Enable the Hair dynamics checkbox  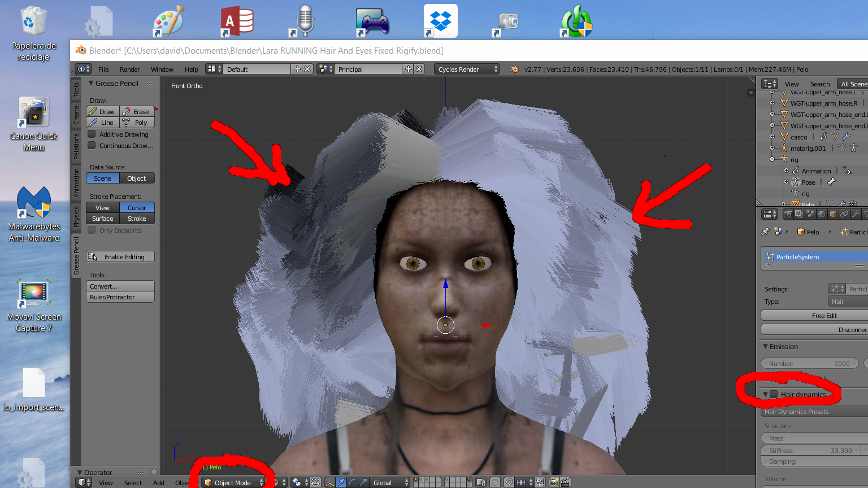[774, 394]
